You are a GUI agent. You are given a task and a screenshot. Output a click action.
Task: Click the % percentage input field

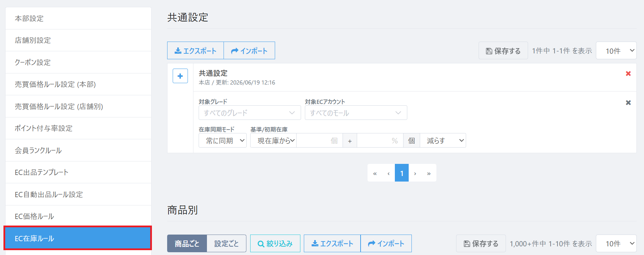380,140
